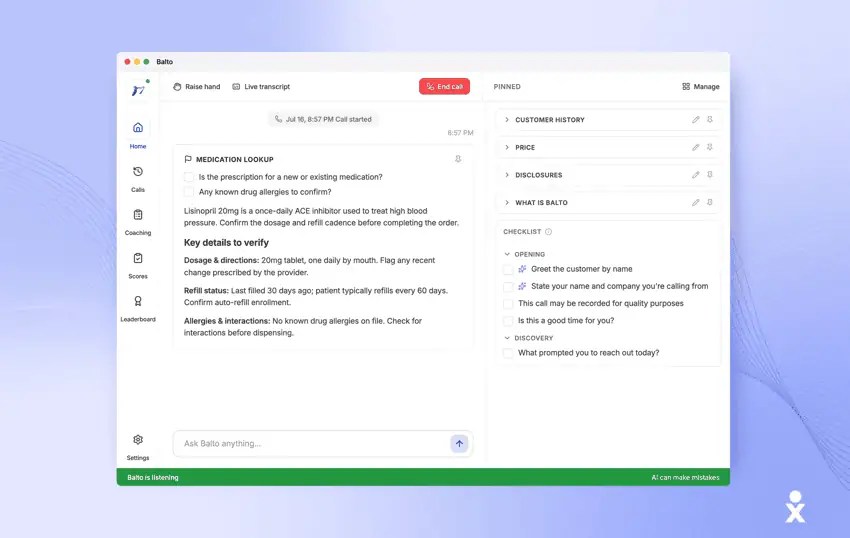Click sparkle icon next to State your name

[522, 286]
